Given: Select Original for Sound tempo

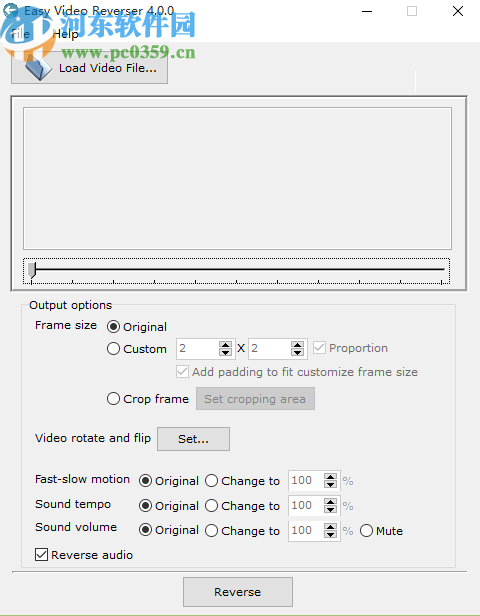Looking at the screenshot, I should tap(169, 506).
